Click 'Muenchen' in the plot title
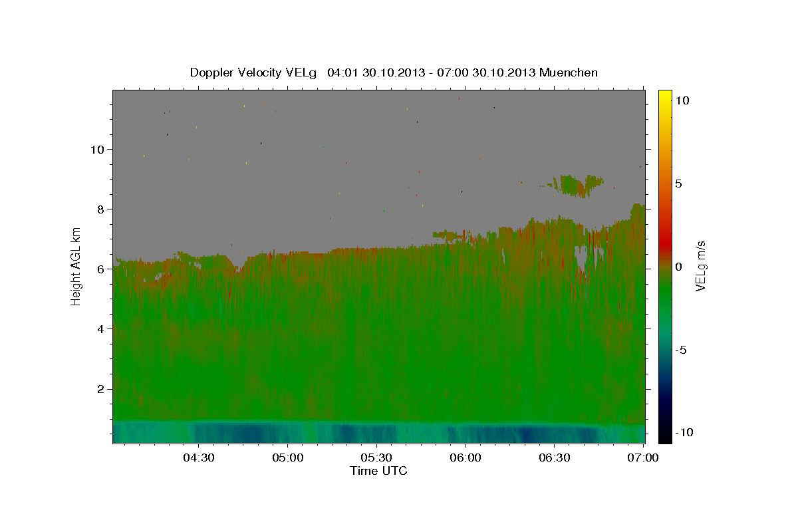The height and width of the screenshot is (532, 798). pos(569,72)
